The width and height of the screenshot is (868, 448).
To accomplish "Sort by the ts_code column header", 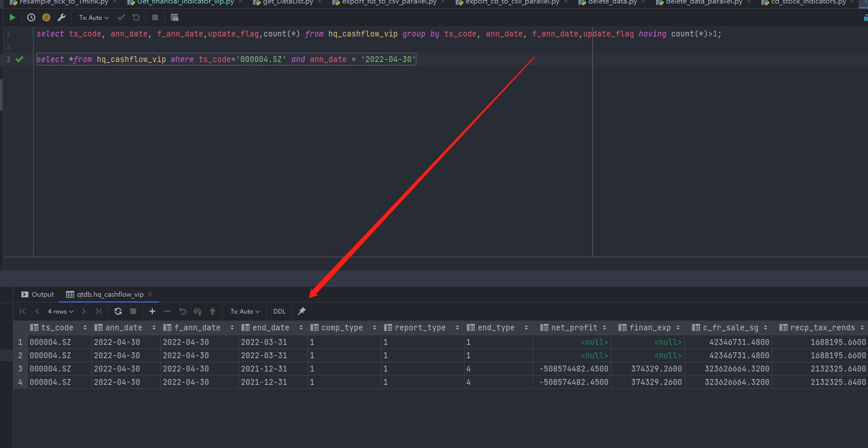I will click(57, 327).
